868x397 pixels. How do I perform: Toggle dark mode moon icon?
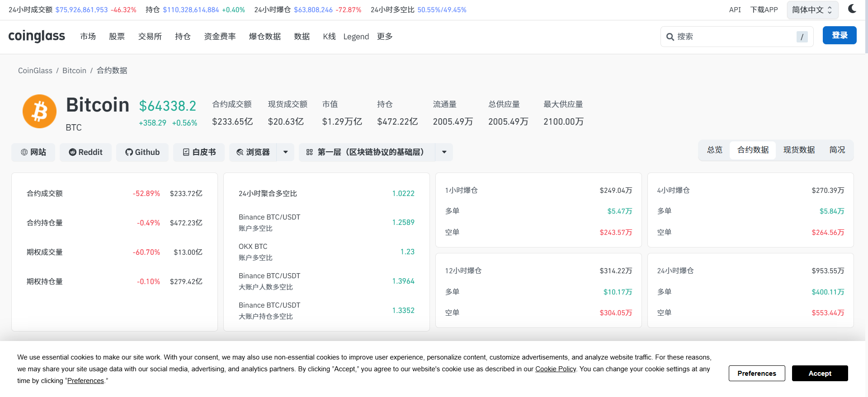852,9
